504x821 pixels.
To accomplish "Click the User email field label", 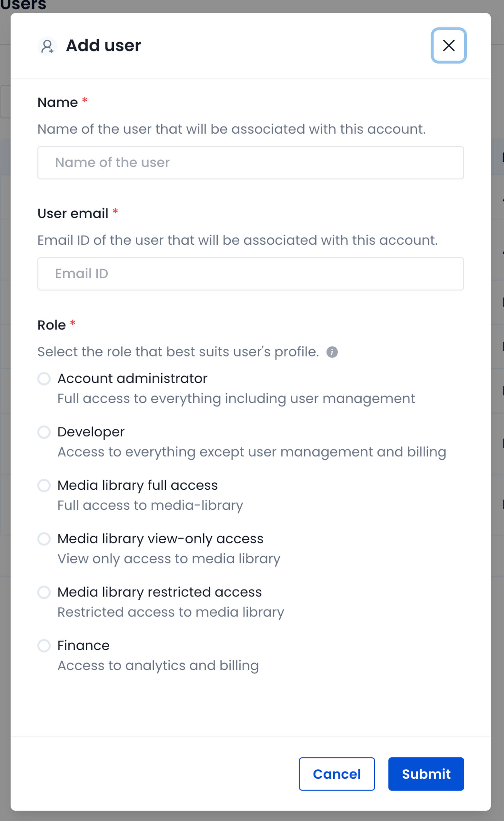I will click(73, 213).
